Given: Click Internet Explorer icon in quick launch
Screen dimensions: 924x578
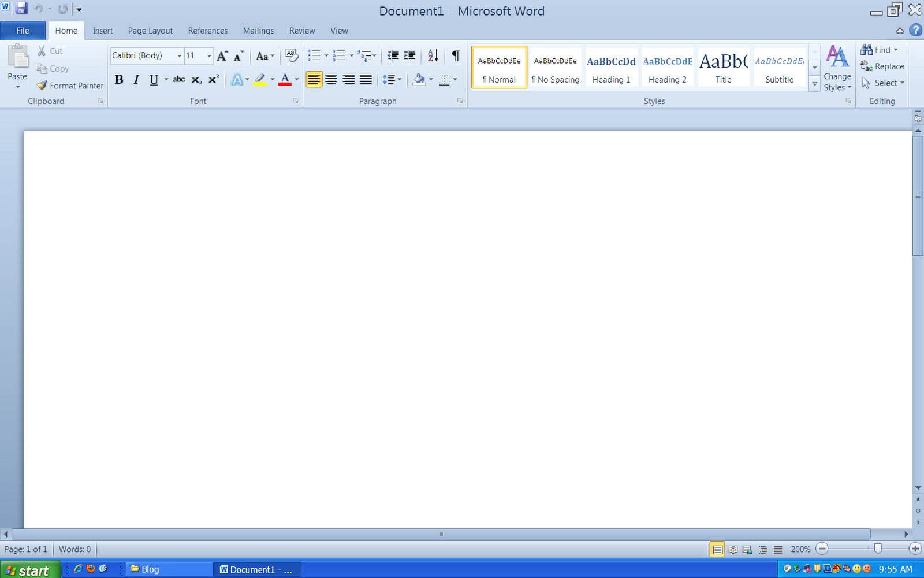Looking at the screenshot, I should point(79,569).
